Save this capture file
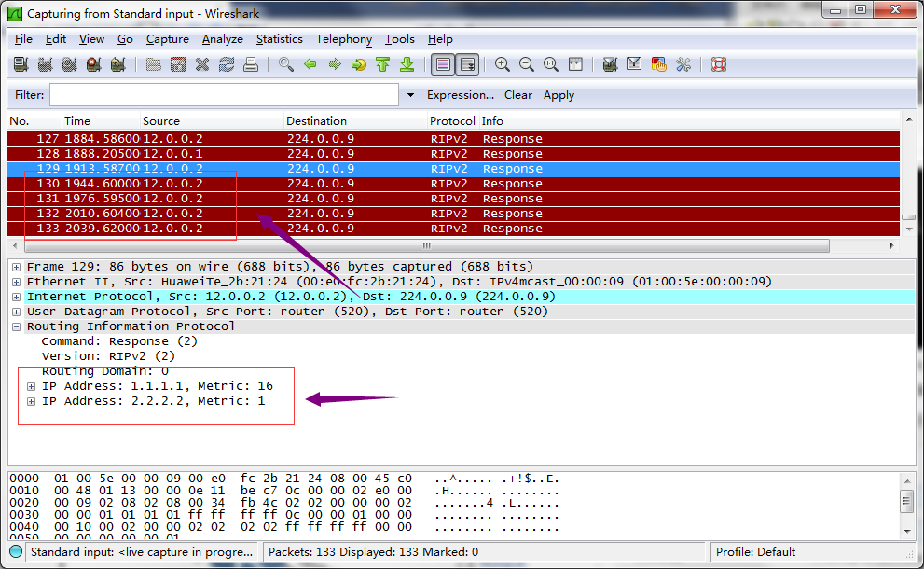924x569 pixels. (178, 64)
